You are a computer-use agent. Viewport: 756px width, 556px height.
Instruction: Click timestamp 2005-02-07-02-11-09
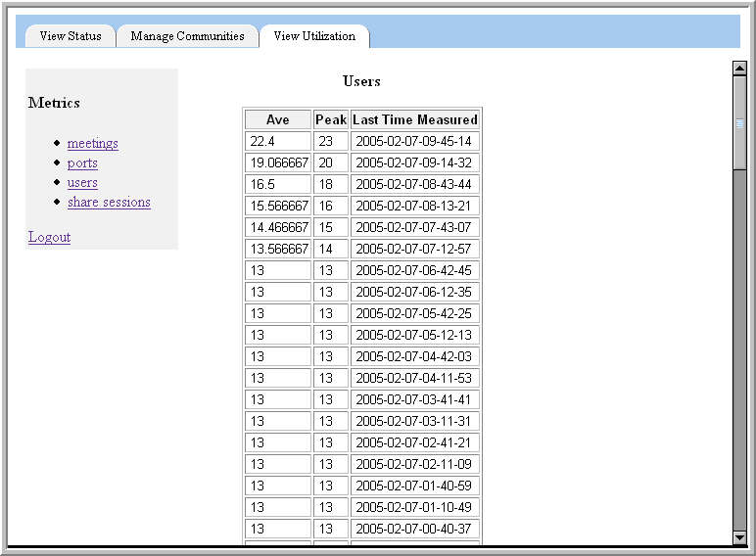pos(415,464)
